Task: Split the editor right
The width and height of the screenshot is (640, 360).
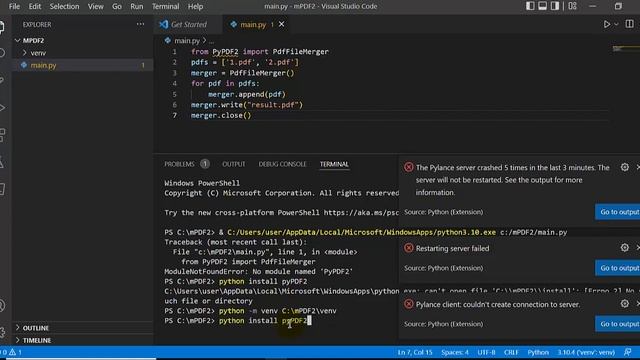Action: tap(629, 24)
